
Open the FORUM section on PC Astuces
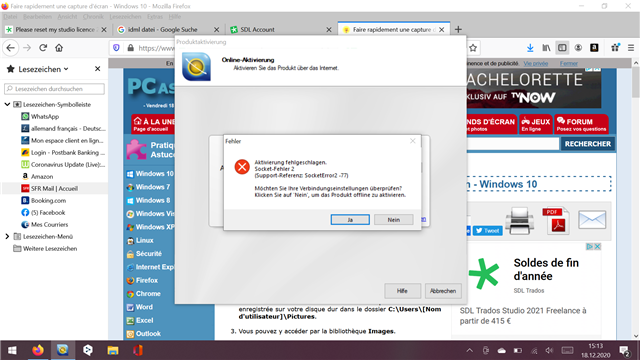[x=581, y=124]
